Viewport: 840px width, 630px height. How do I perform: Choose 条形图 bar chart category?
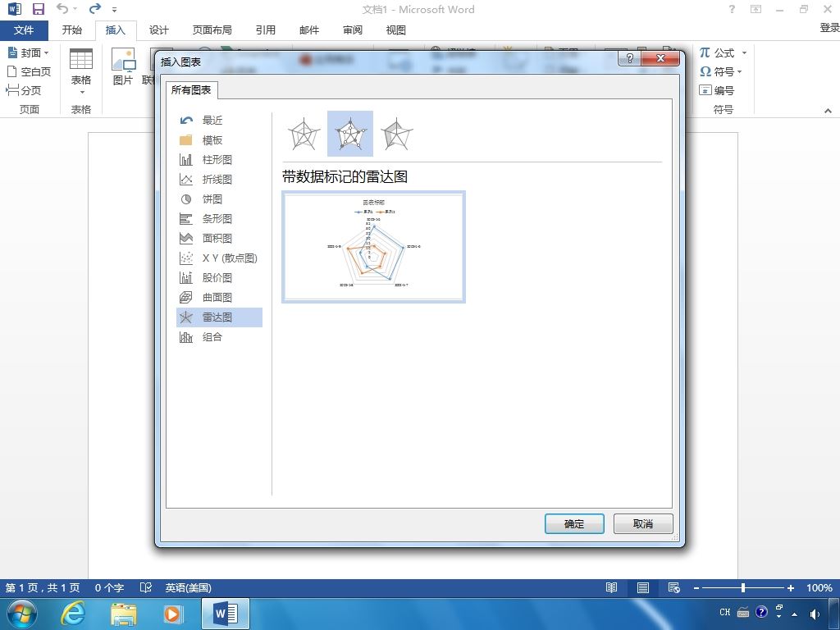[220, 218]
